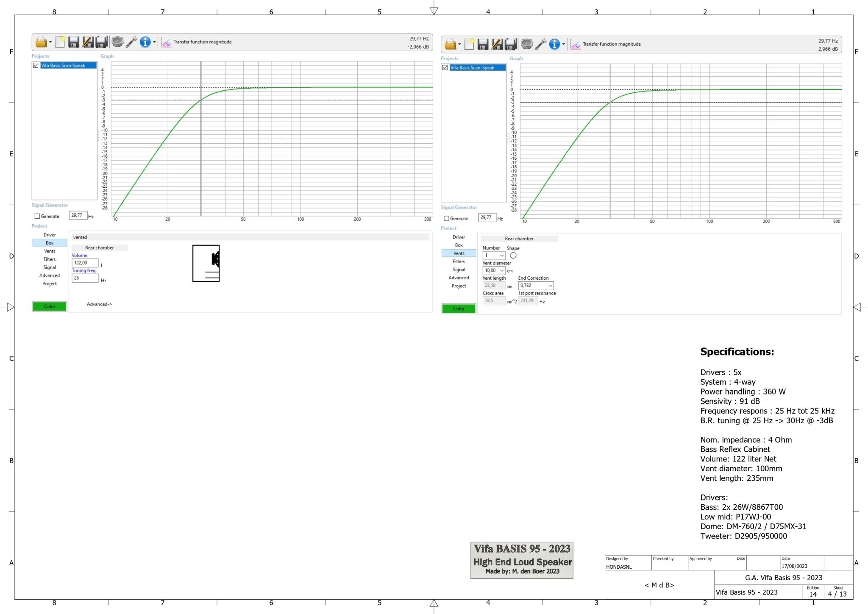Click Volume 122,00 input field
The height and width of the screenshot is (614, 868).
click(85, 263)
